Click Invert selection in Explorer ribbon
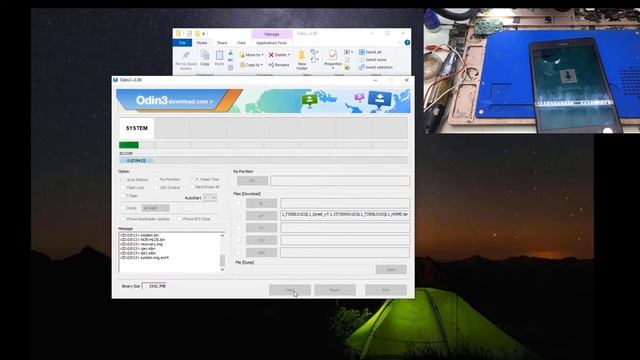 (x=376, y=67)
